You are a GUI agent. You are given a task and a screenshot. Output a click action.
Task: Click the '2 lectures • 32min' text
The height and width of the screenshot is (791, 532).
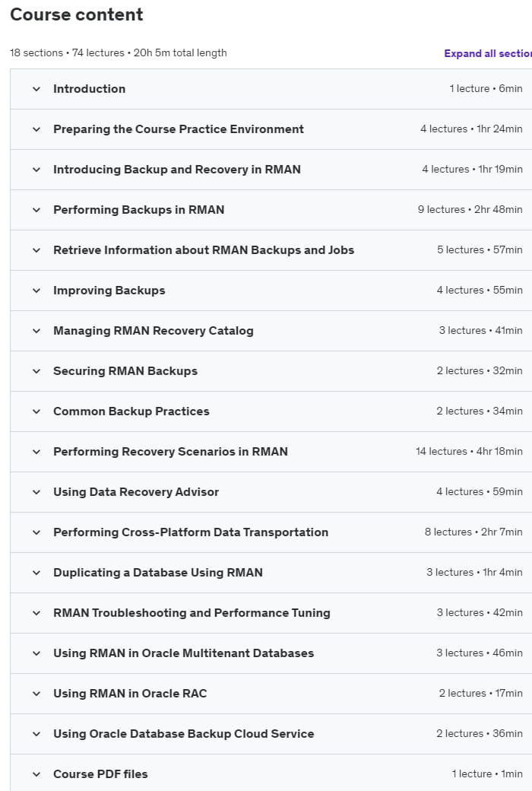click(480, 371)
